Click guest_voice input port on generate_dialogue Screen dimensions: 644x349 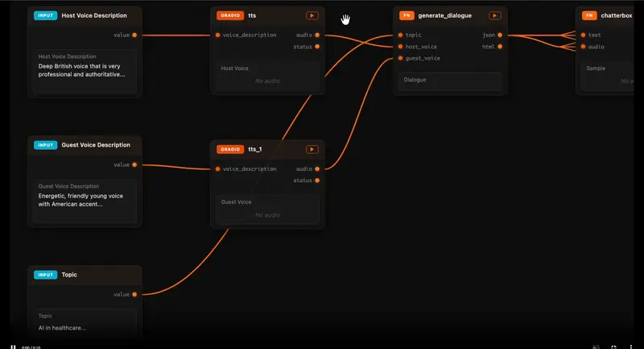click(x=400, y=58)
